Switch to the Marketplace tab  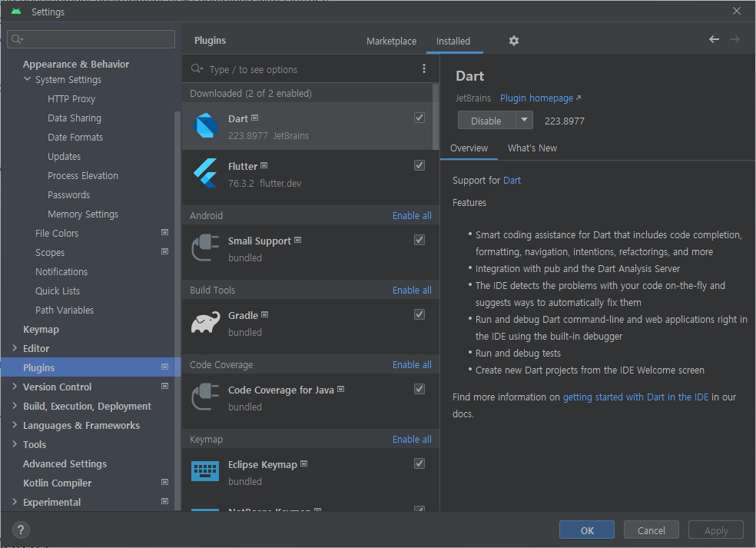(x=392, y=41)
